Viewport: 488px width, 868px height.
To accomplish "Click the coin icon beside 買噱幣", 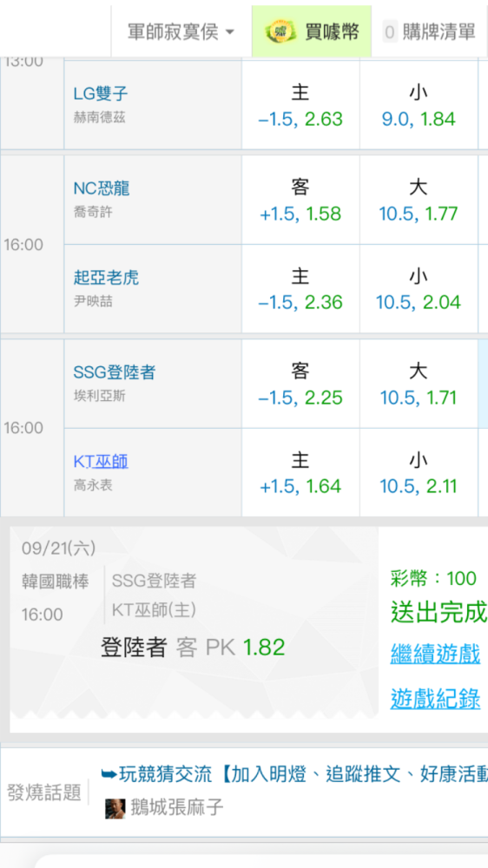I will coord(280,32).
